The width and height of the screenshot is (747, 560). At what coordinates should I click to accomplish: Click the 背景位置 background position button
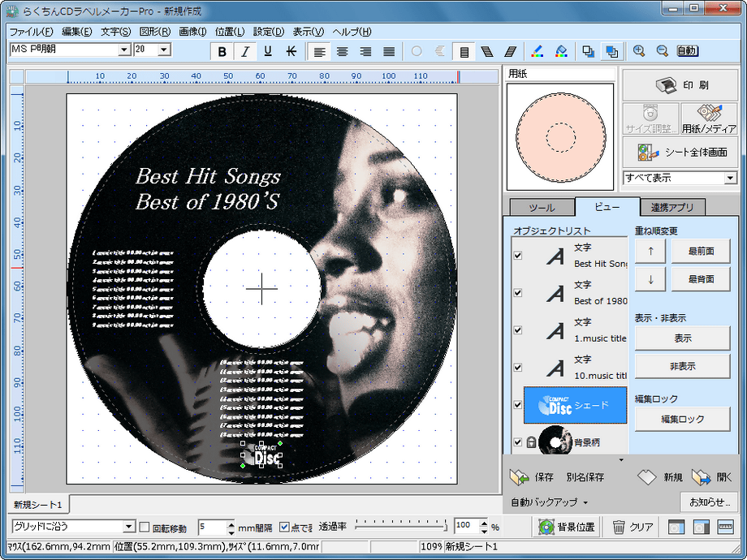(x=567, y=528)
